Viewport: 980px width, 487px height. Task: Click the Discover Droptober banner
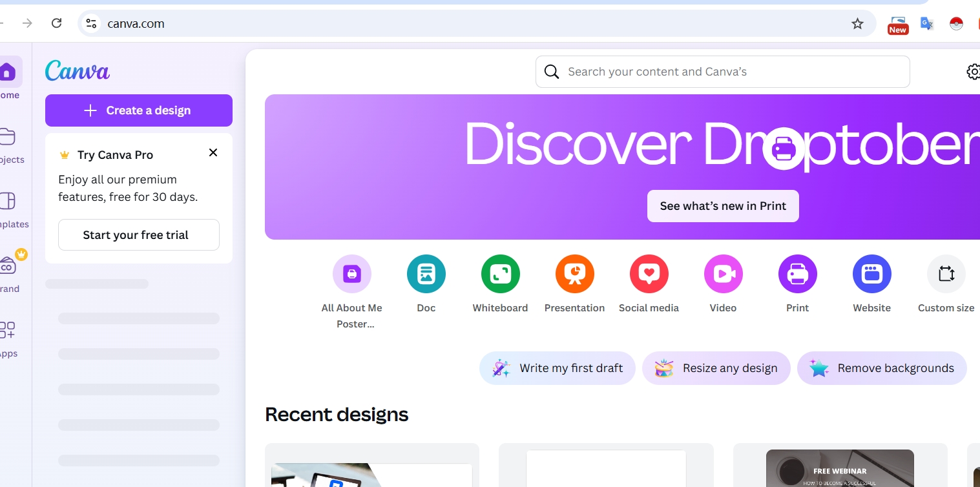622,167
